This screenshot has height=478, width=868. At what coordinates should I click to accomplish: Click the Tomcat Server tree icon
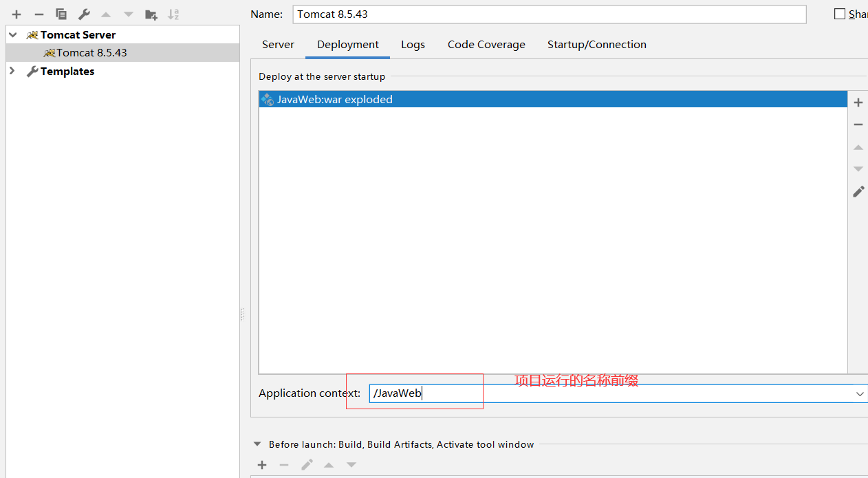point(32,35)
